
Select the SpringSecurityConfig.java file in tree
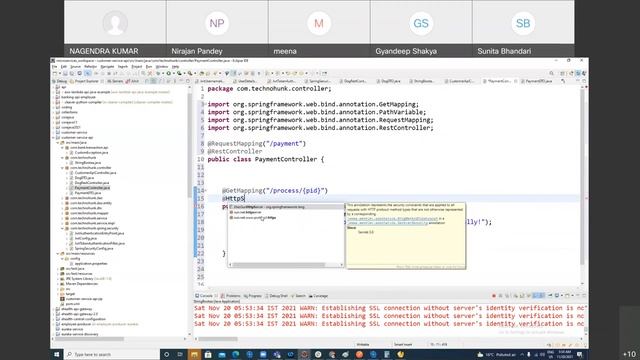click(x=94, y=248)
